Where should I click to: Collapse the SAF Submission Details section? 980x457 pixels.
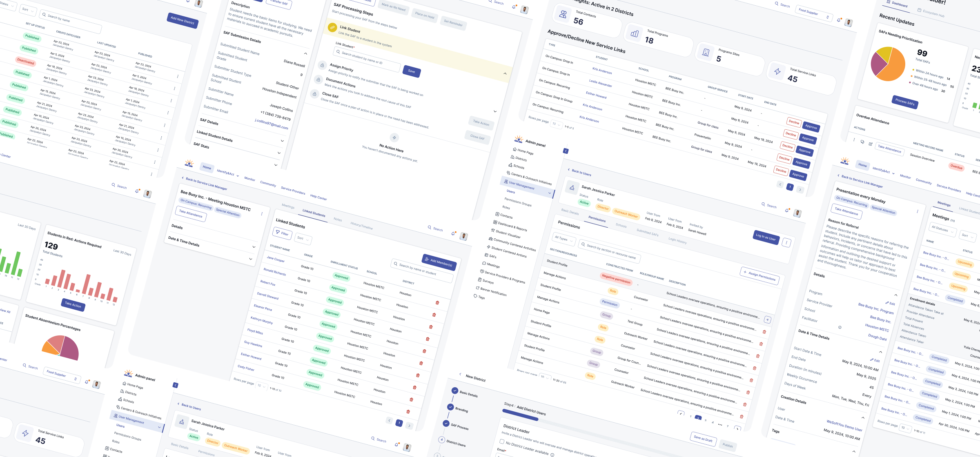(306, 54)
